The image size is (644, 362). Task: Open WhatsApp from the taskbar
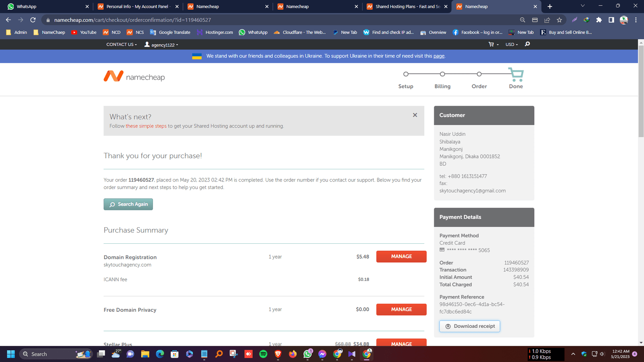coord(308,354)
